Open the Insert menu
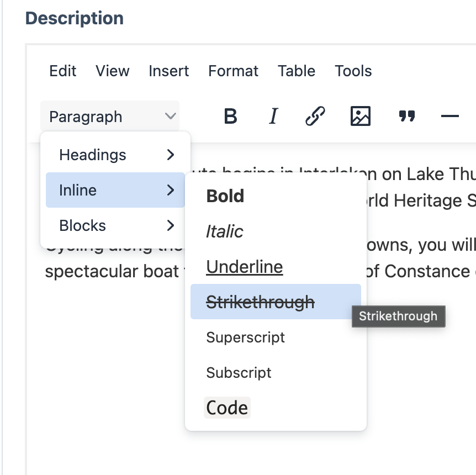The image size is (476, 475). point(169,71)
